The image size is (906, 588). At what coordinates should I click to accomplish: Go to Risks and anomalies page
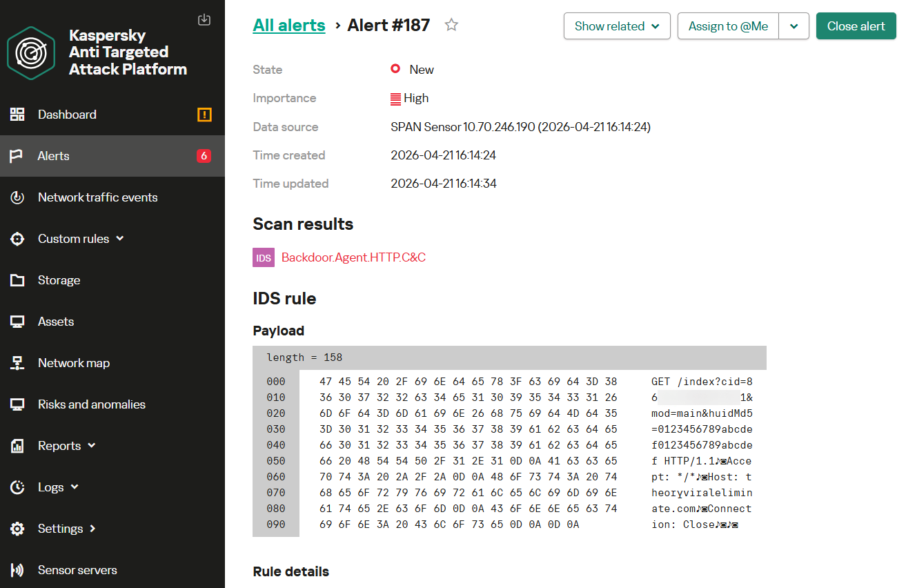(91, 404)
